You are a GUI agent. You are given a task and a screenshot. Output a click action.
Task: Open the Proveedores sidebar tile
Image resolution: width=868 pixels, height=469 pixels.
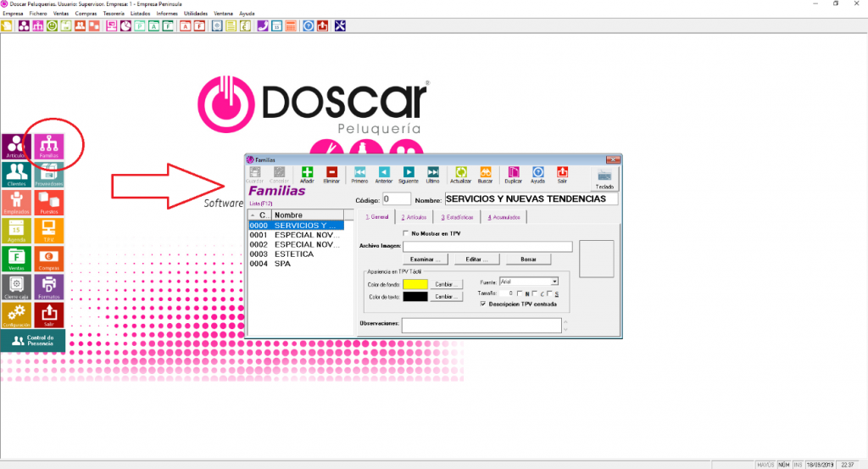pyautogui.click(x=48, y=175)
